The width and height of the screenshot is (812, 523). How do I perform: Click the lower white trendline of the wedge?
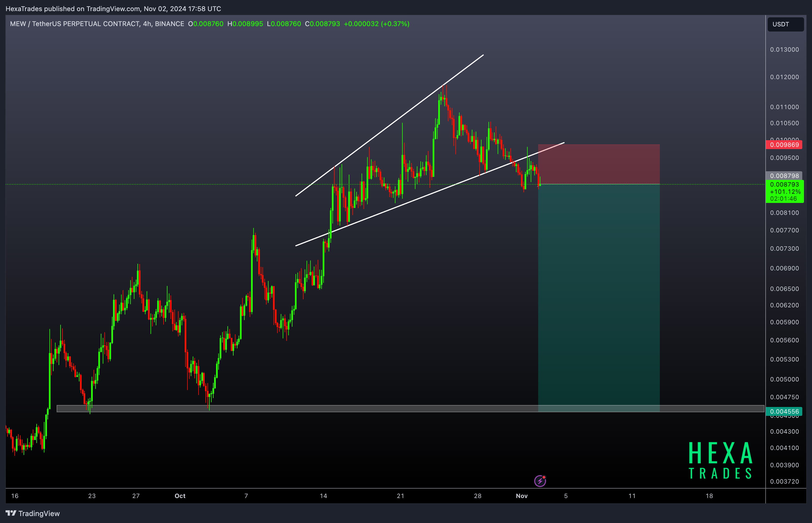coord(430,194)
